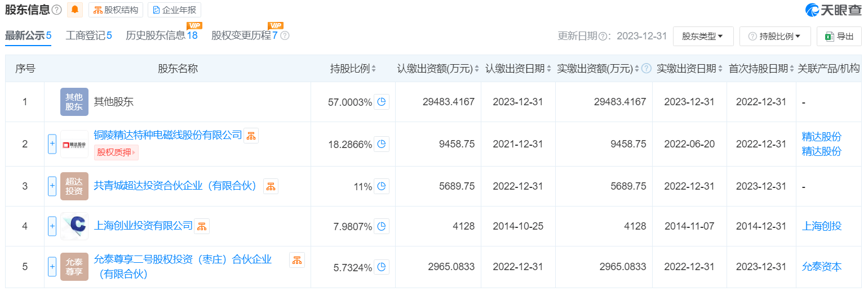
Task: Sort the table by 持股比例 column header
Action: pyautogui.click(x=353, y=69)
